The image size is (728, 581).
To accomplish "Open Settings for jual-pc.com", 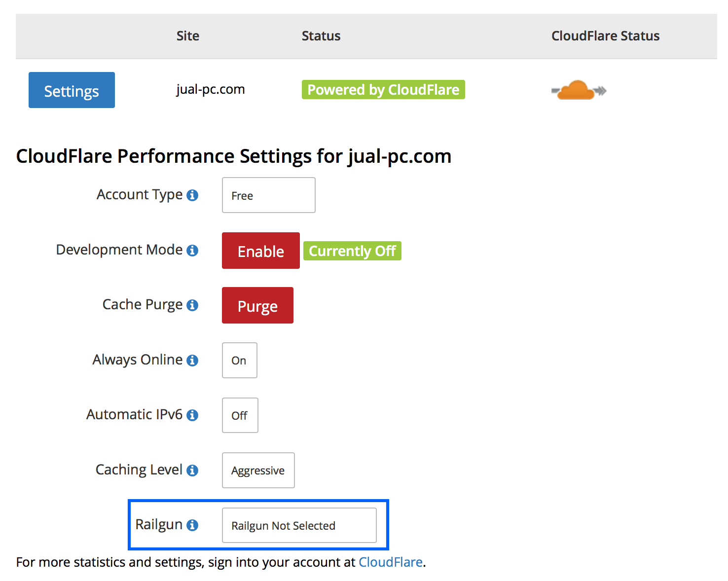I will 71,90.
